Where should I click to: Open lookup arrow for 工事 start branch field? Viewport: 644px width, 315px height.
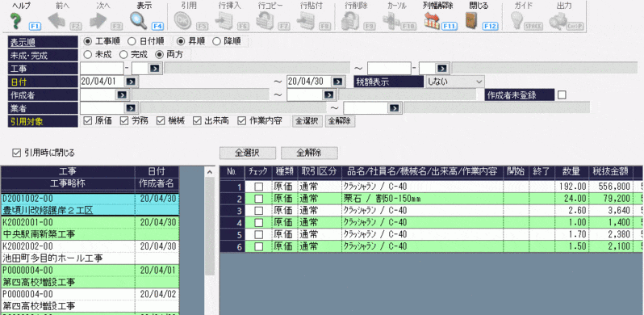[155, 69]
